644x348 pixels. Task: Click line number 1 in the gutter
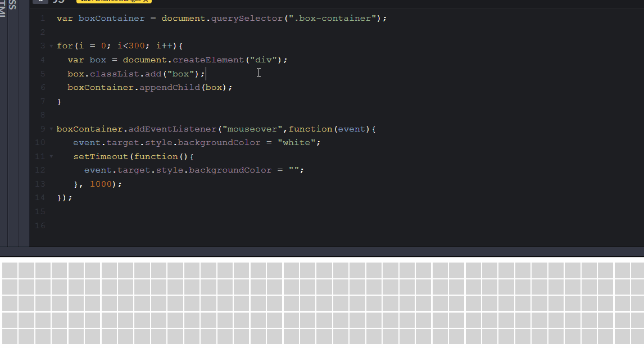coord(42,19)
